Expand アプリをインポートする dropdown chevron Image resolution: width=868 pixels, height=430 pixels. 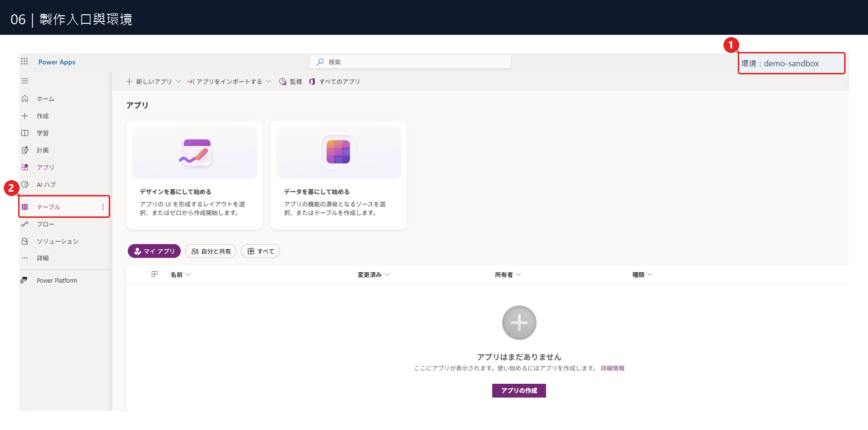(x=269, y=82)
